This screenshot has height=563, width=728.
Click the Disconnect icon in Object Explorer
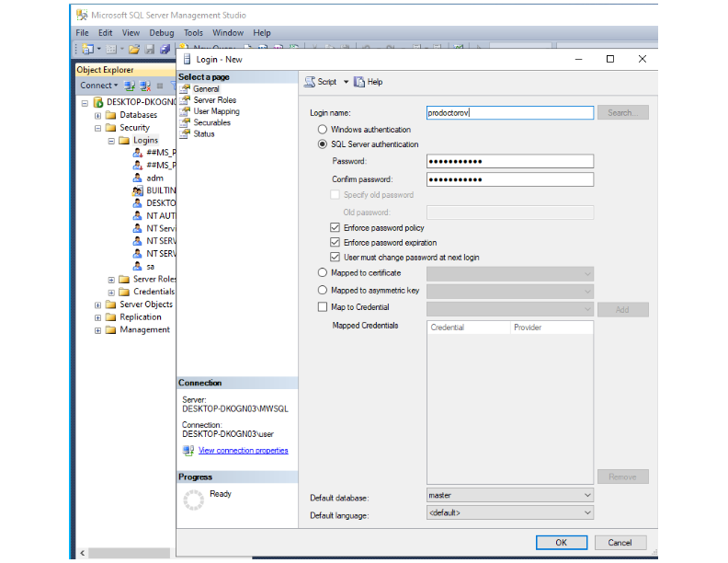click(146, 86)
